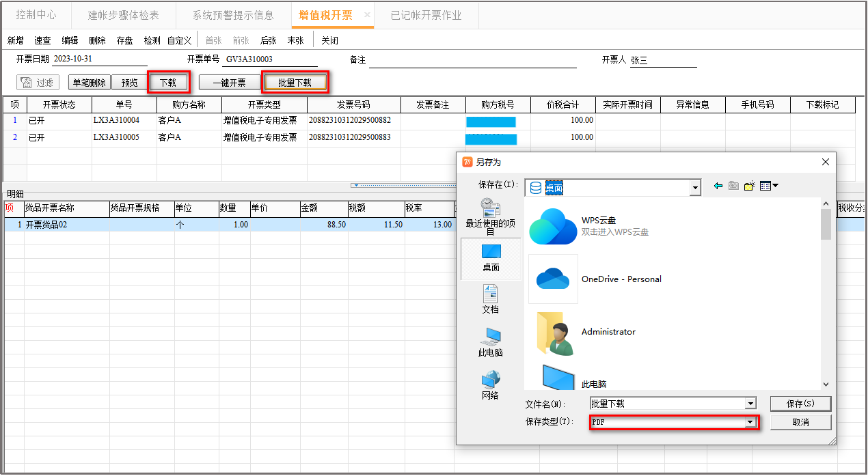Open the view menu icon in dialog
This screenshot has height=476, width=868.
[770, 186]
